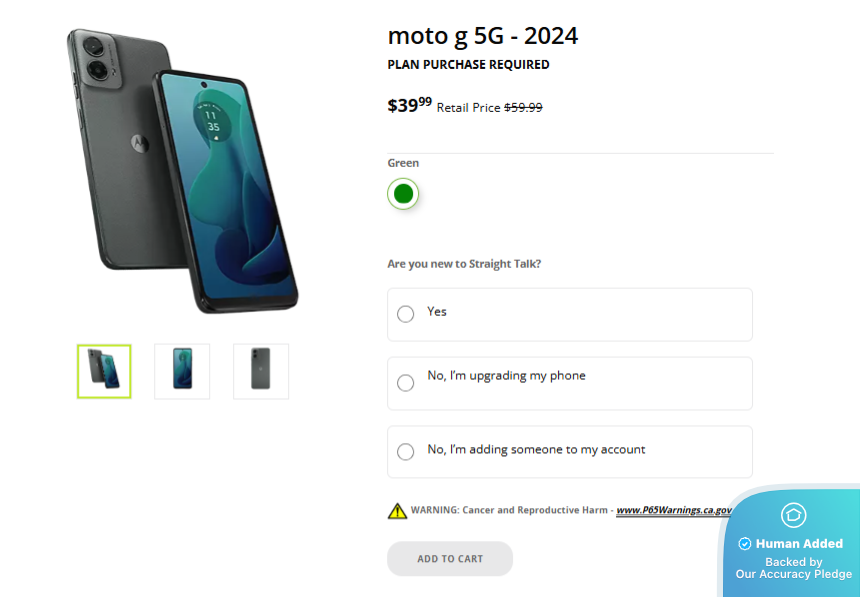Screen dimensions: 860x597
Task: Click the rear camera module in product image
Action: 97,58
